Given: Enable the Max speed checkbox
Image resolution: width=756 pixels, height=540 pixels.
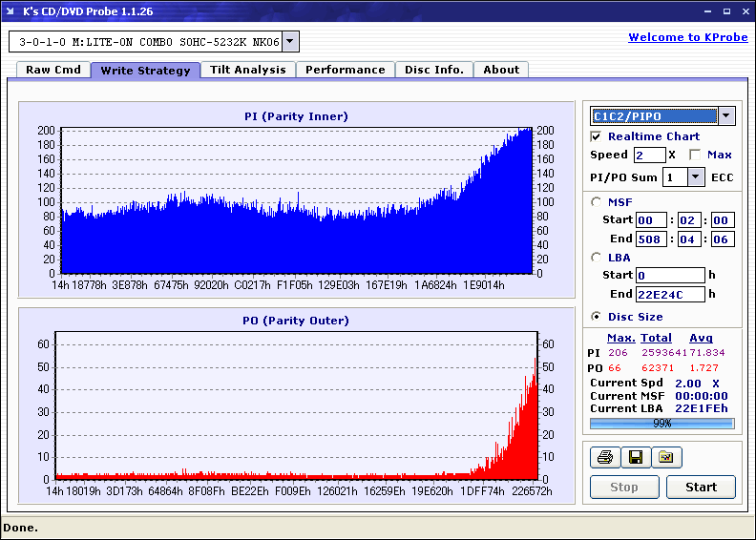Looking at the screenshot, I should pyautogui.click(x=694, y=155).
